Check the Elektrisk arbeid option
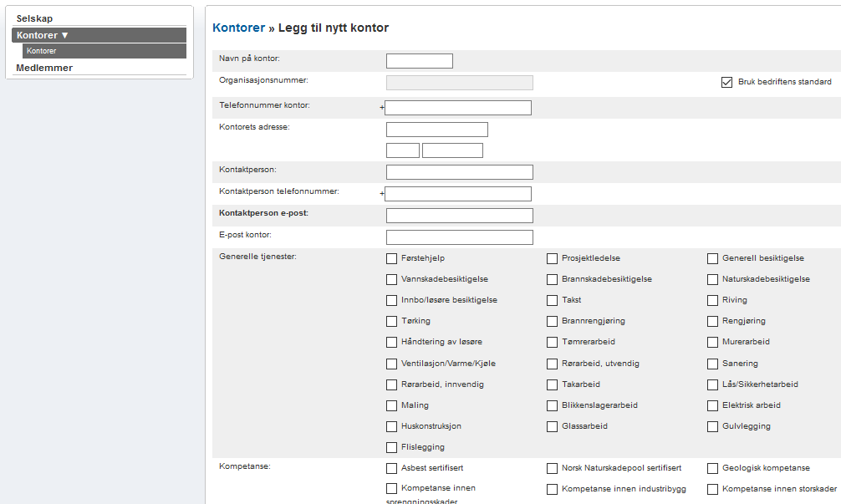 tap(713, 405)
